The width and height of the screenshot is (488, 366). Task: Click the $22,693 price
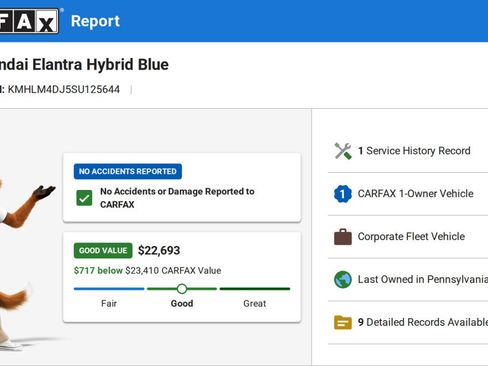click(159, 250)
